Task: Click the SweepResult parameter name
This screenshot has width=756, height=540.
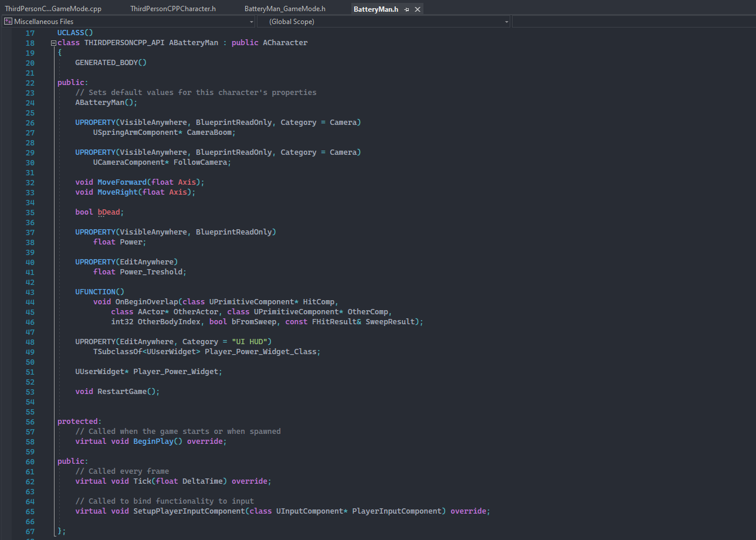Action: (x=390, y=322)
